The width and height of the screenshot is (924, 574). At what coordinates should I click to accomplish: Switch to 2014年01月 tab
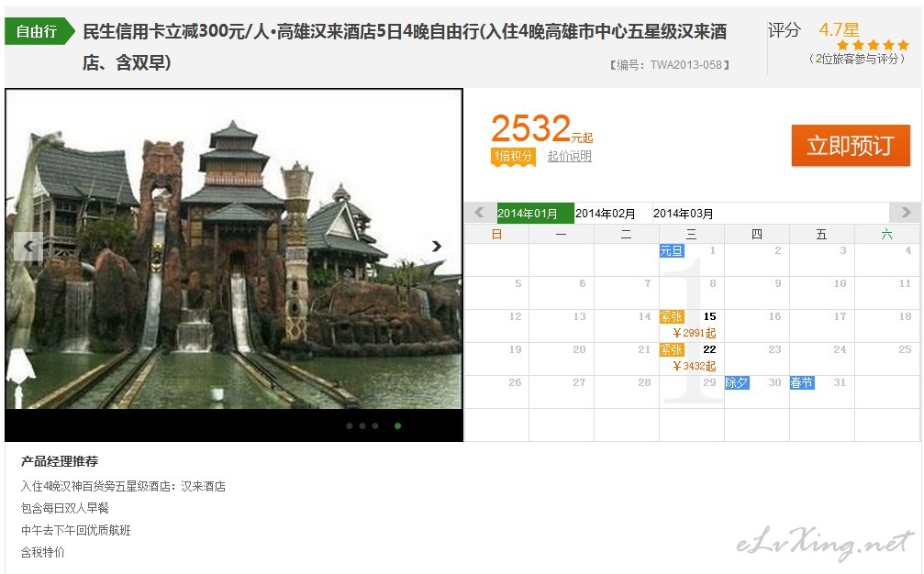click(535, 213)
